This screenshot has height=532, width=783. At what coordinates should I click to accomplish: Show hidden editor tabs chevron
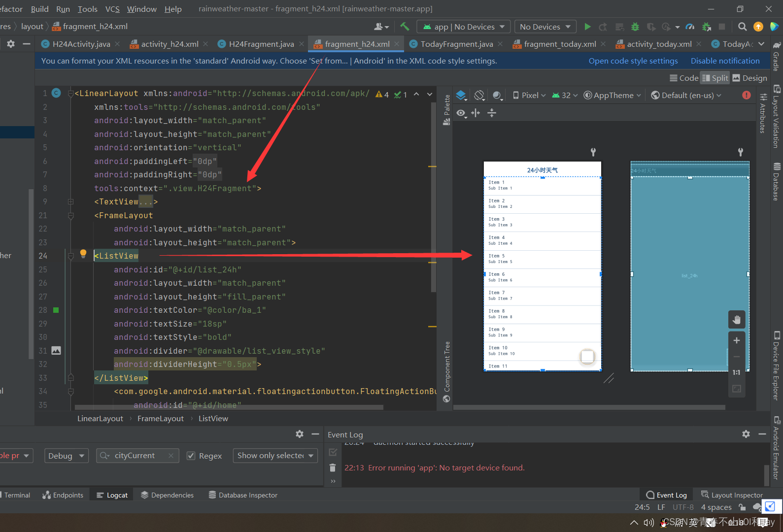click(x=761, y=44)
